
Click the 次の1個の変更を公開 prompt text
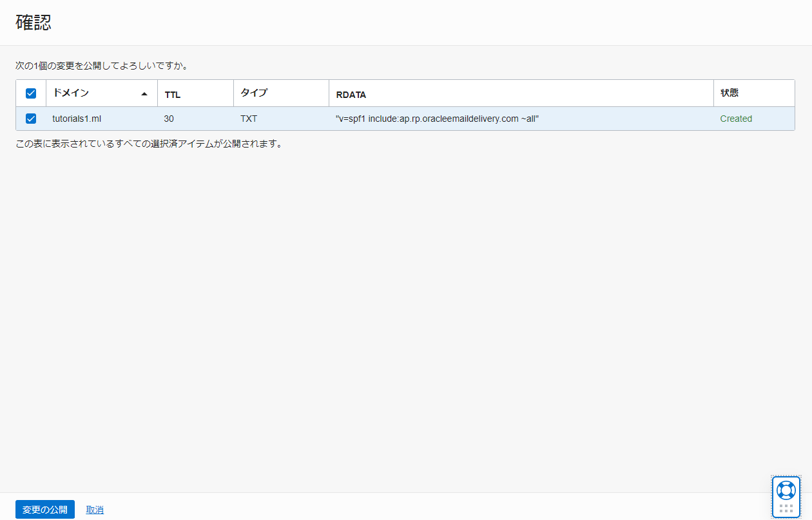[x=102, y=66]
